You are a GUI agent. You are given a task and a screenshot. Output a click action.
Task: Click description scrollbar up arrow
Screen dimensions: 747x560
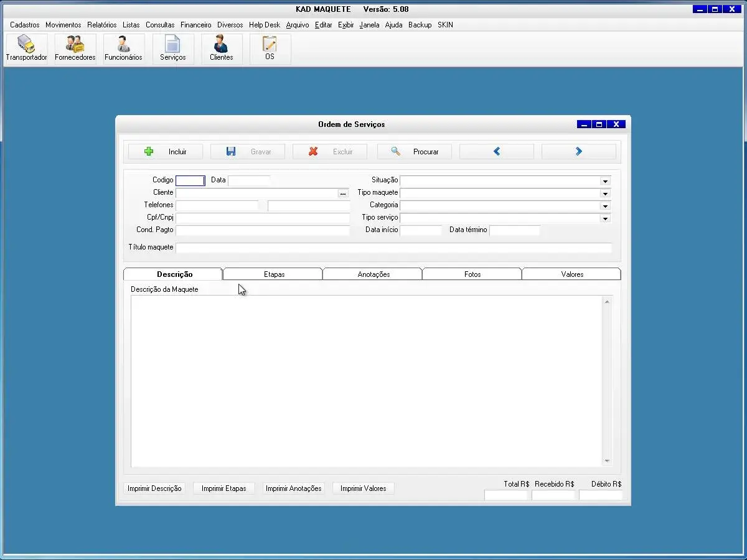[607, 301]
